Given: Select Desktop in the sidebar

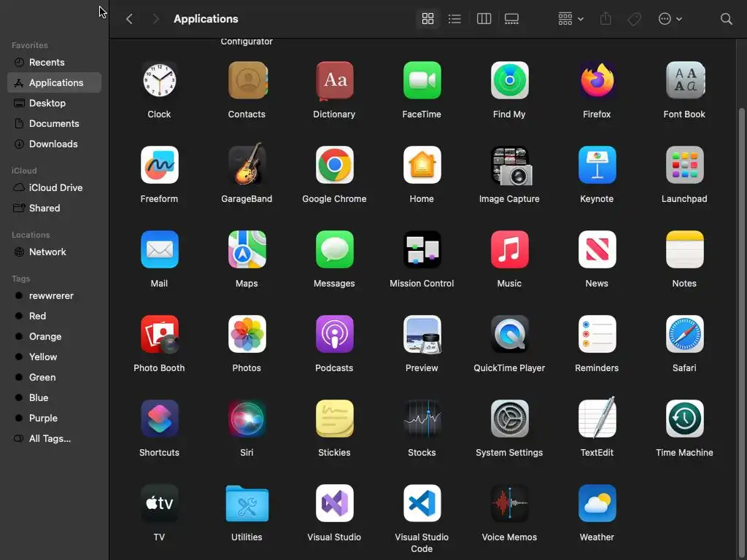Looking at the screenshot, I should pyautogui.click(x=54, y=103).
